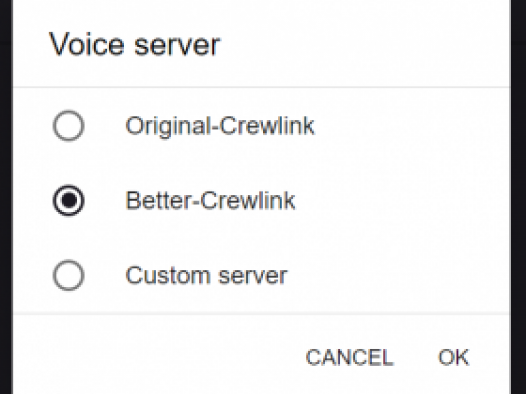
Task: Click the divider line above the CANCEL button
Action: (262, 314)
